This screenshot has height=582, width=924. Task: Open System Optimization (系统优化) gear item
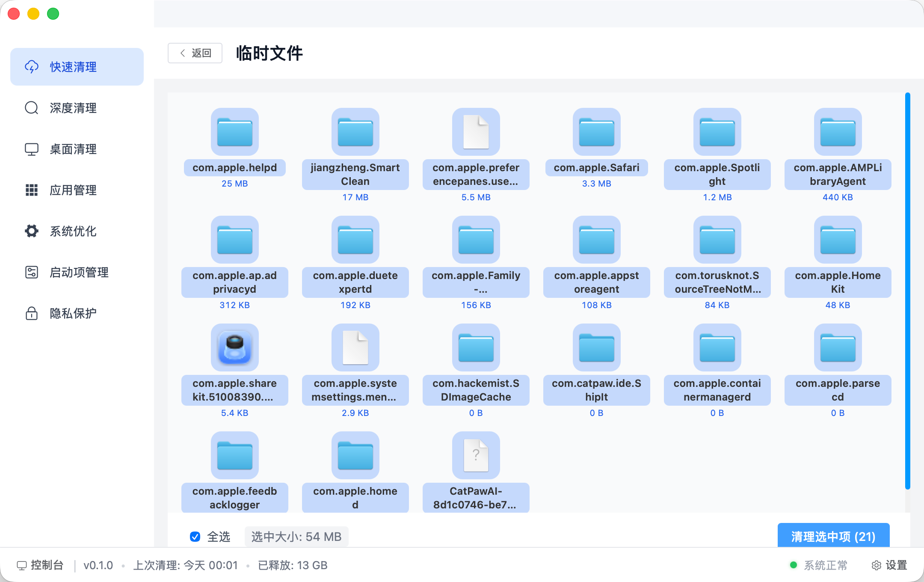coord(73,231)
